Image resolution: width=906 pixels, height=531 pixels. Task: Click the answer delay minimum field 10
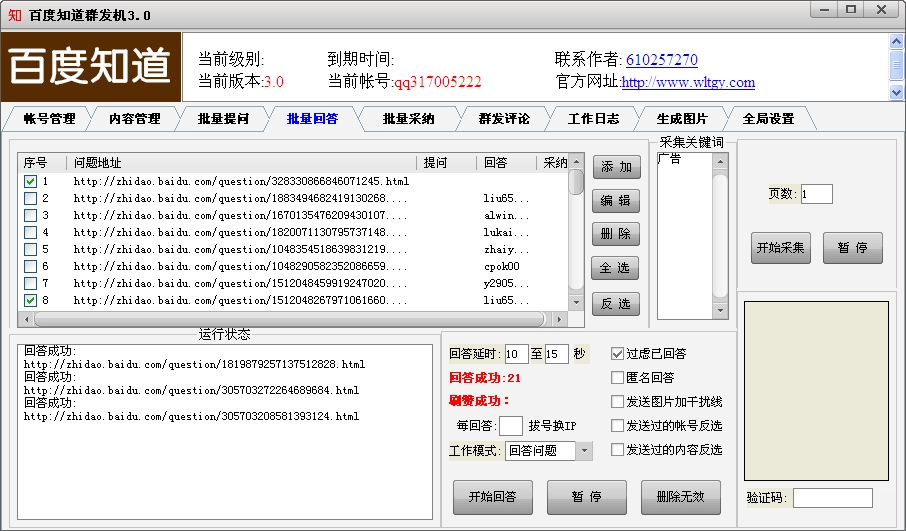[x=516, y=354]
